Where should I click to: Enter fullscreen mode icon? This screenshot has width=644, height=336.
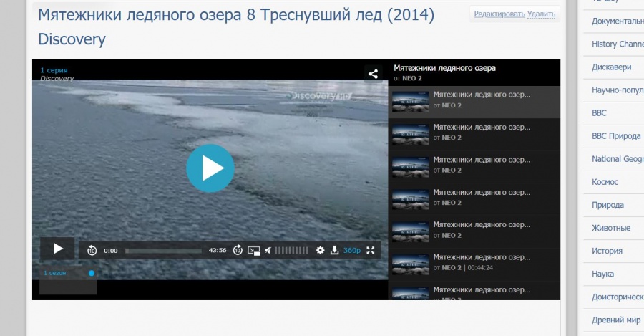coord(371,250)
